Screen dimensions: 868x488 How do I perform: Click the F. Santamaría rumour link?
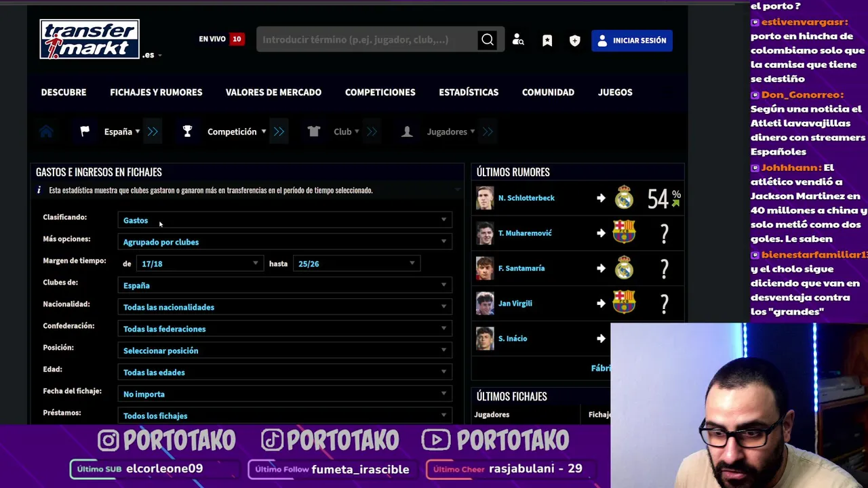tap(521, 268)
